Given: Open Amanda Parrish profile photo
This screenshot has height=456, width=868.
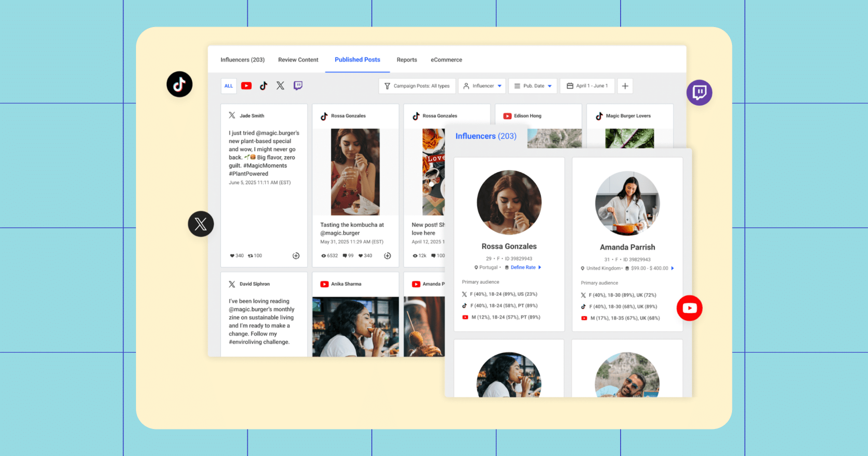Looking at the screenshot, I should (627, 203).
